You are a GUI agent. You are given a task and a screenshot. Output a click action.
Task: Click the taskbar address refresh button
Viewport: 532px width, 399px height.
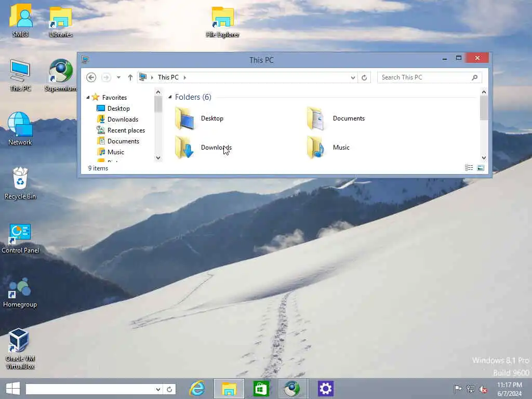tap(169, 389)
